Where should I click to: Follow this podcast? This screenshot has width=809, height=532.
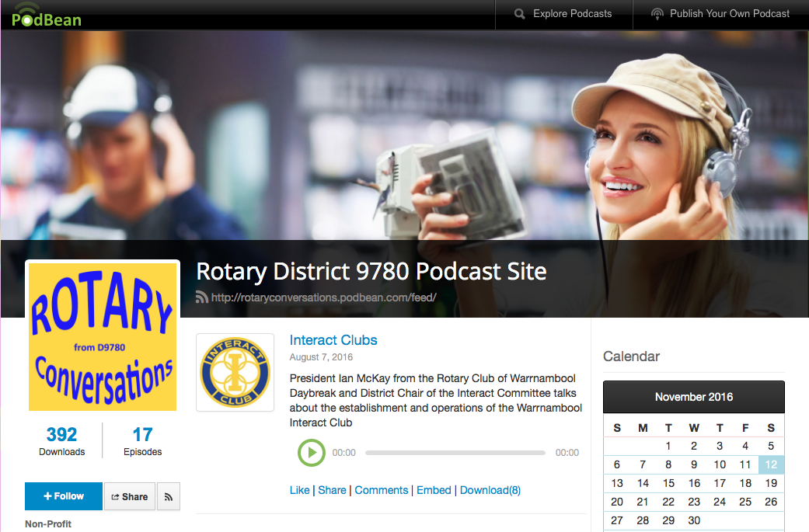(64, 496)
